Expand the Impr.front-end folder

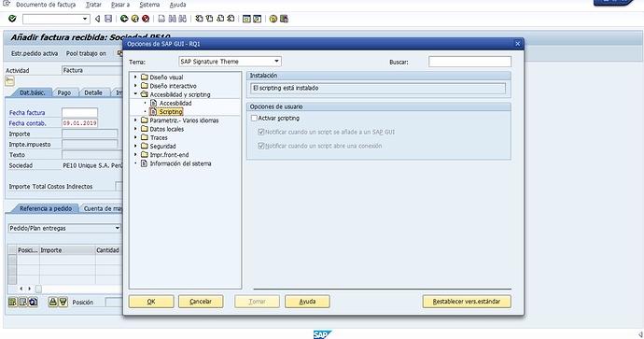[x=135, y=154]
